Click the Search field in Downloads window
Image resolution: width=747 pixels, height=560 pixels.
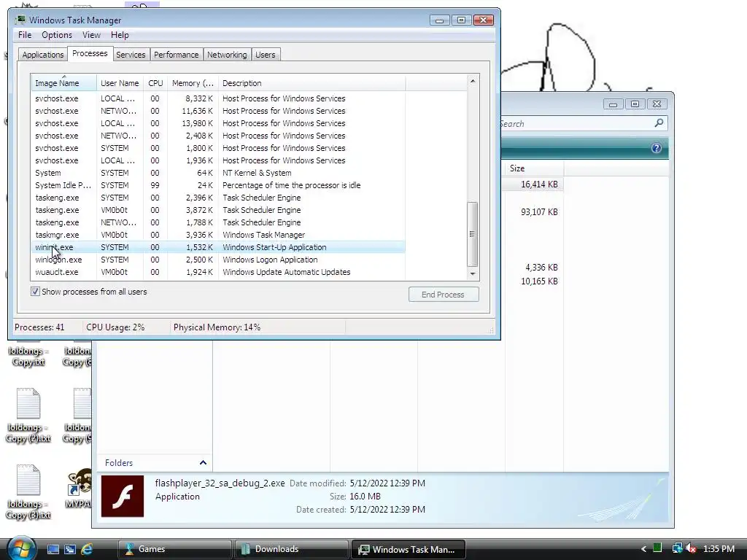(x=576, y=123)
